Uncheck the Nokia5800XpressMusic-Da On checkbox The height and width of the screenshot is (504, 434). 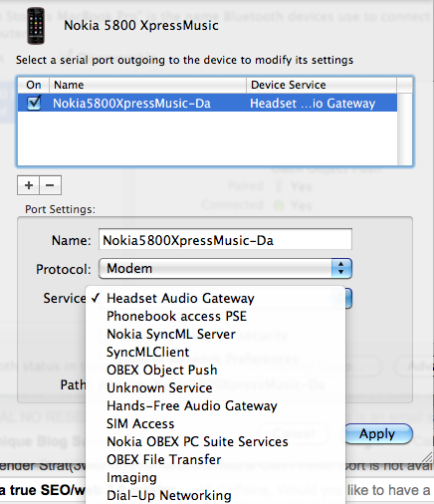pyautogui.click(x=34, y=103)
